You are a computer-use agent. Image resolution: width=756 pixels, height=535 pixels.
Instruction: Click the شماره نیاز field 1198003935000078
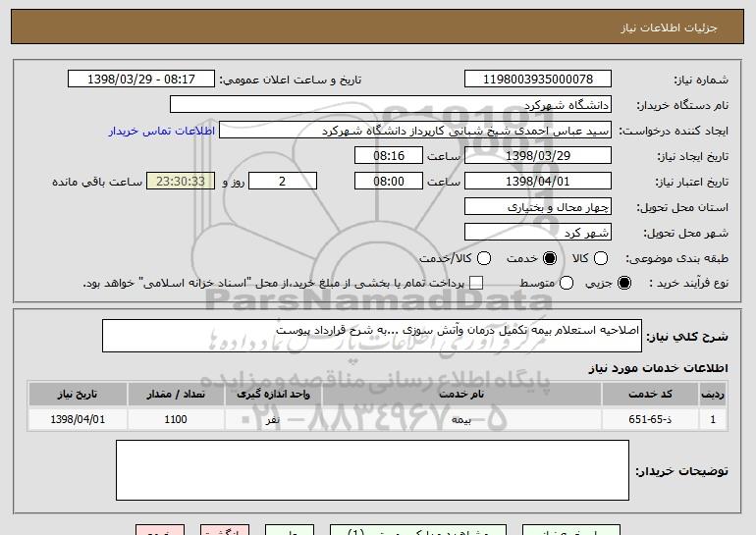click(538, 80)
